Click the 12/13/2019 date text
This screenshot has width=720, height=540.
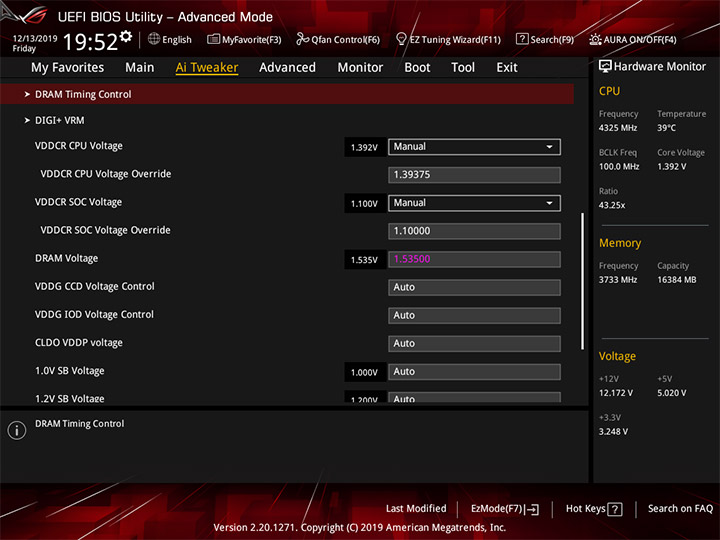(x=35, y=39)
